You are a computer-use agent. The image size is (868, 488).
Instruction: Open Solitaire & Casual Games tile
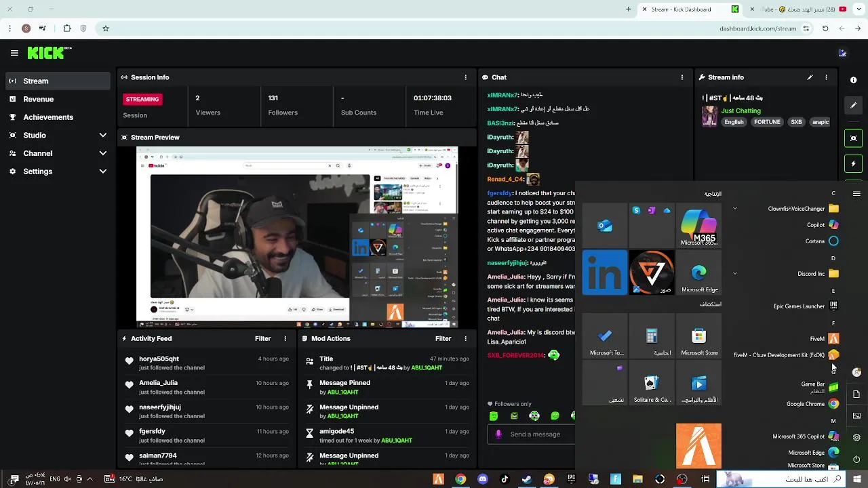[652, 383]
